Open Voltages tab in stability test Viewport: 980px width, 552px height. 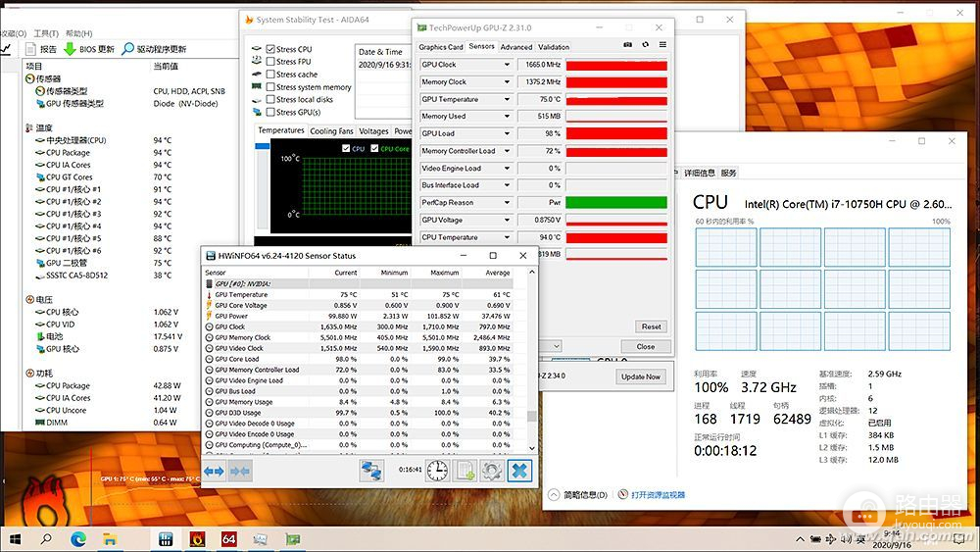(373, 131)
